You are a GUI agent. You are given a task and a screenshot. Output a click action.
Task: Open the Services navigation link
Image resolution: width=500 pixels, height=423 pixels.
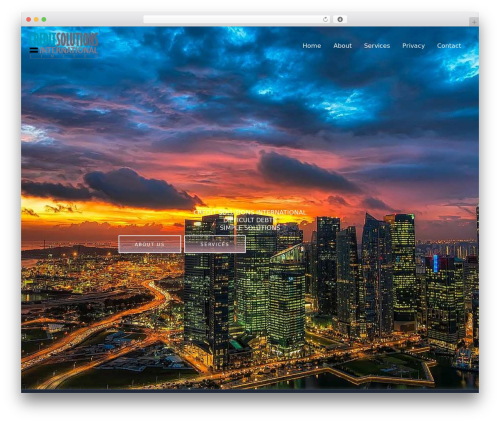point(377,46)
